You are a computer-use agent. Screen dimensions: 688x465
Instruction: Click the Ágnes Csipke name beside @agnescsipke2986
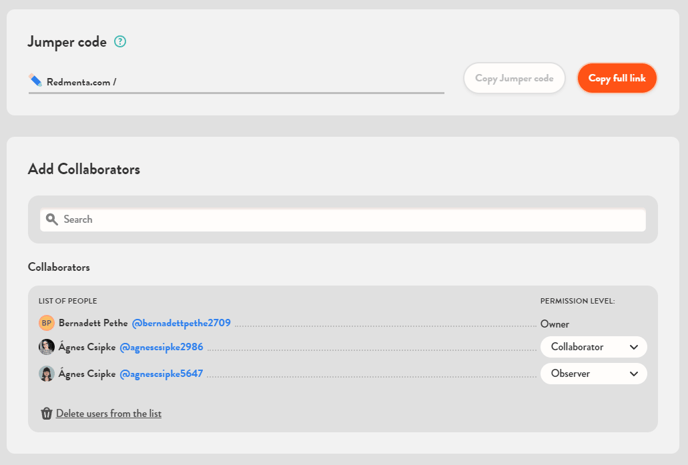tap(87, 347)
